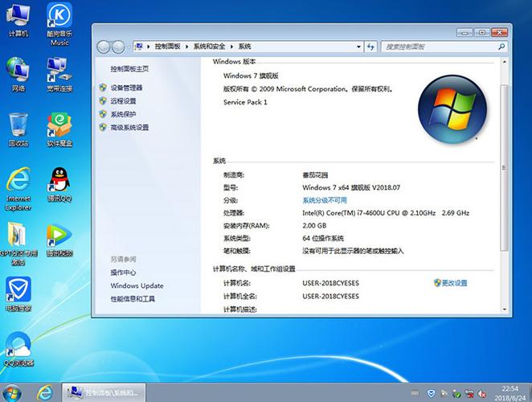Click the search magnifier icon
Viewport: 532px width, 402px height.
pos(501,47)
